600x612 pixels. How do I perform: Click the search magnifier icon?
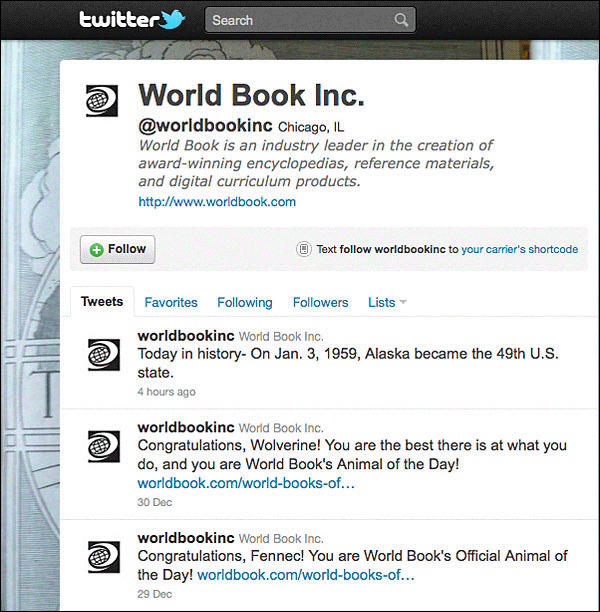pyautogui.click(x=401, y=20)
